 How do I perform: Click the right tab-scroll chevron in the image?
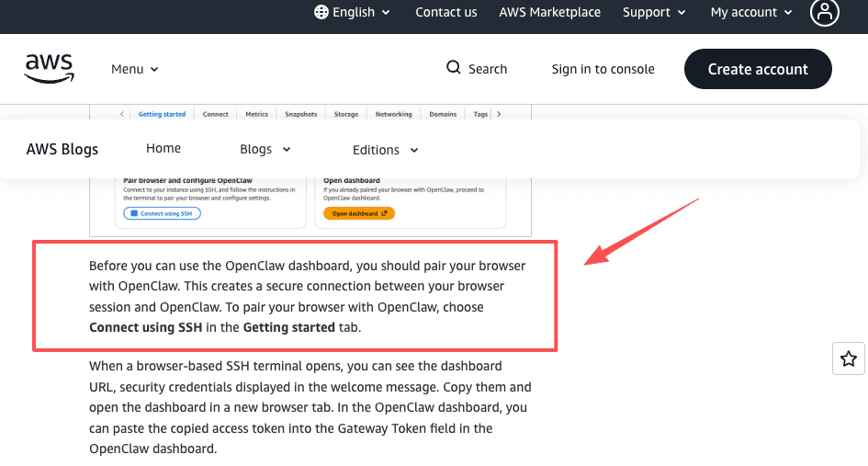click(x=499, y=114)
